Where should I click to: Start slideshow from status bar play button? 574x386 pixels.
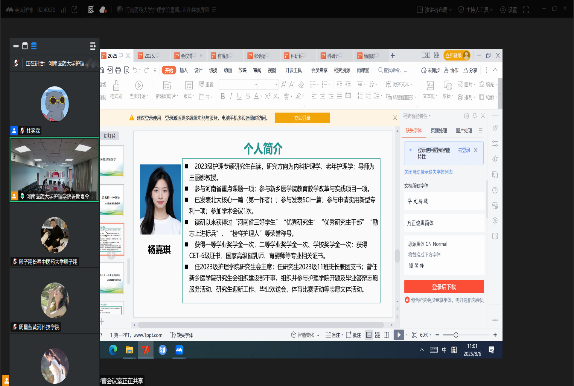point(399,335)
